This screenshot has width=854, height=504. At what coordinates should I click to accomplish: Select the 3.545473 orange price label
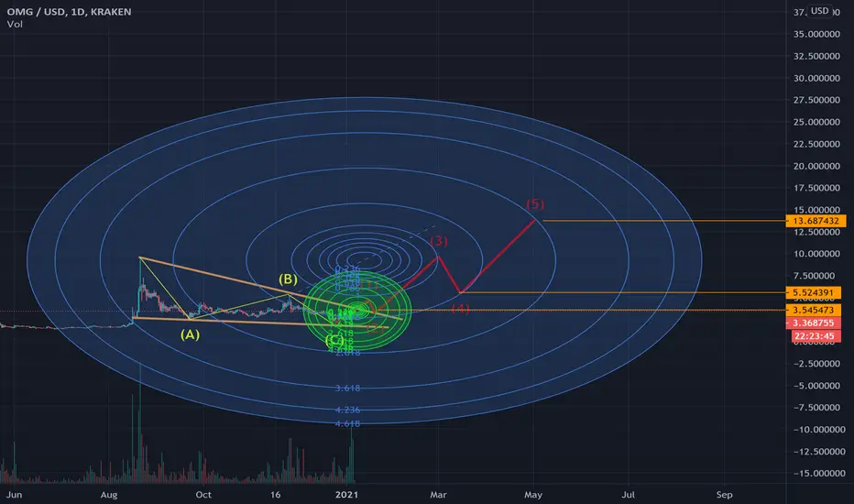pyautogui.click(x=813, y=310)
